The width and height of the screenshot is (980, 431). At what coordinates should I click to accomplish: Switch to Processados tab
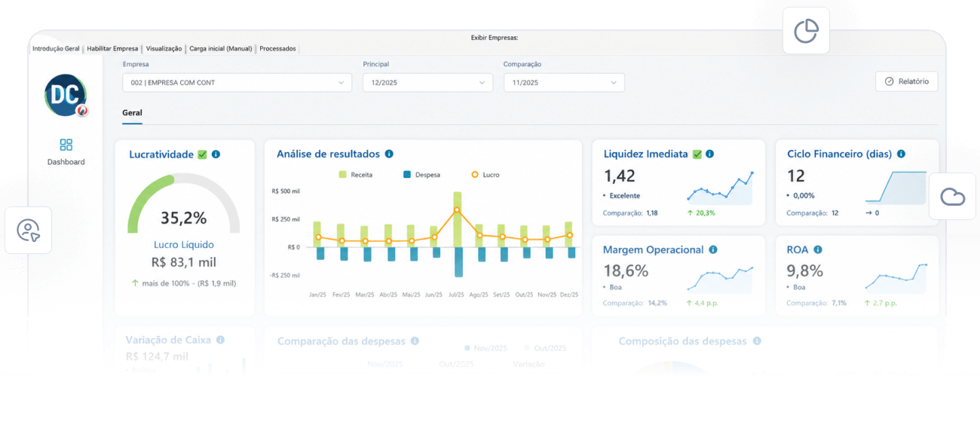(x=277, y=48)
